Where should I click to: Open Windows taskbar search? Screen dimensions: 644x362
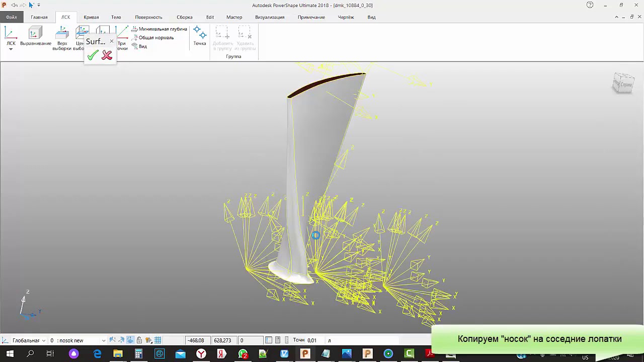[30, 354]
